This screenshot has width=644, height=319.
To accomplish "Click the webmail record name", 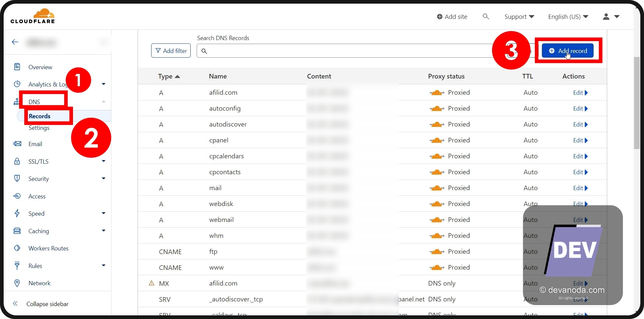I will [x=221, y=220].
